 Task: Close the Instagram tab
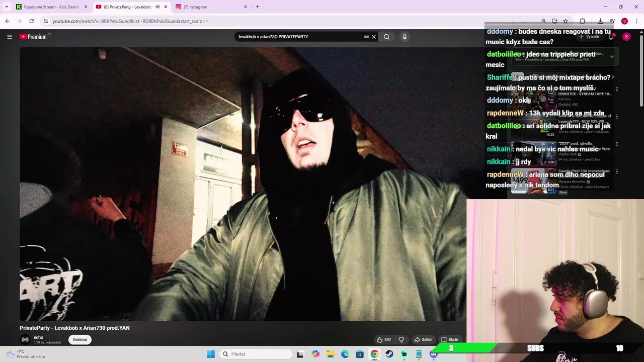click(x=246, y=7)
